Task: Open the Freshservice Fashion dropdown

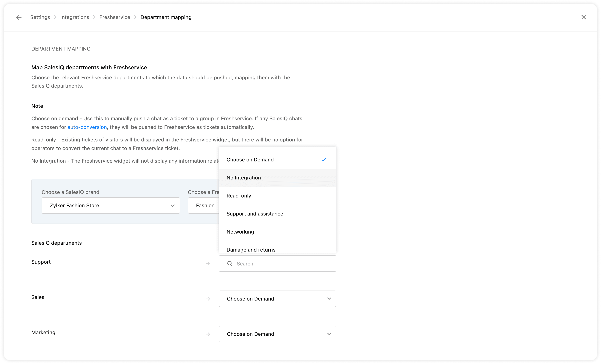Action: click(x=204, y=206)
